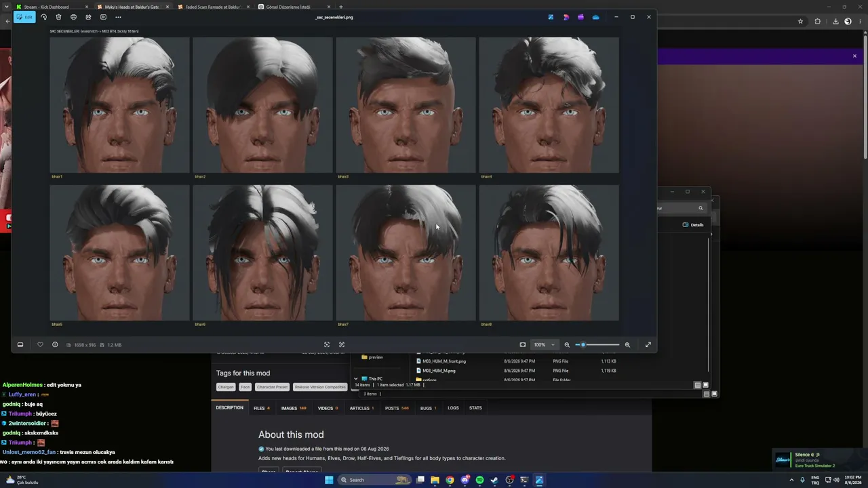Click username AlperenHolmes in chat
The height and width of the screenshot is (488, 868).
22,385
